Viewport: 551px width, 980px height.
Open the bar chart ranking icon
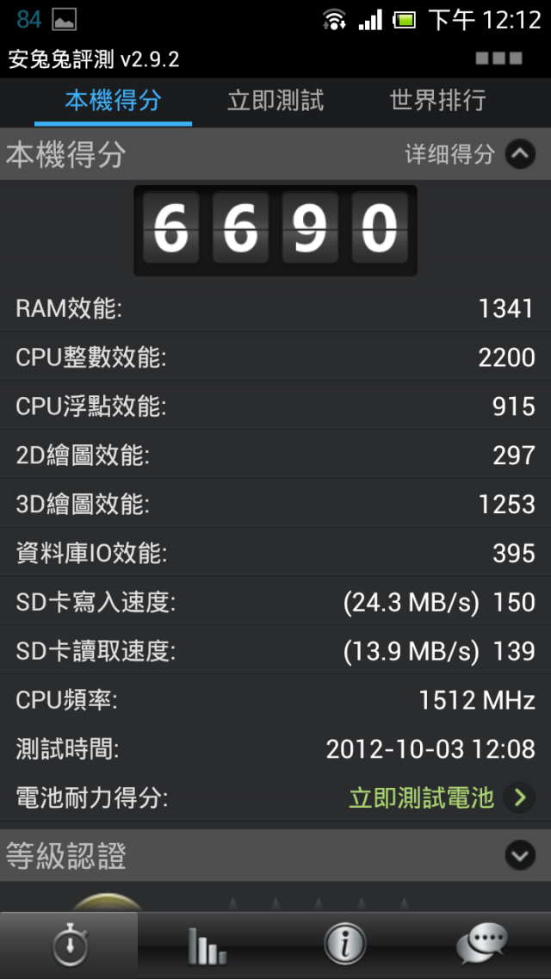pos(207,946)
